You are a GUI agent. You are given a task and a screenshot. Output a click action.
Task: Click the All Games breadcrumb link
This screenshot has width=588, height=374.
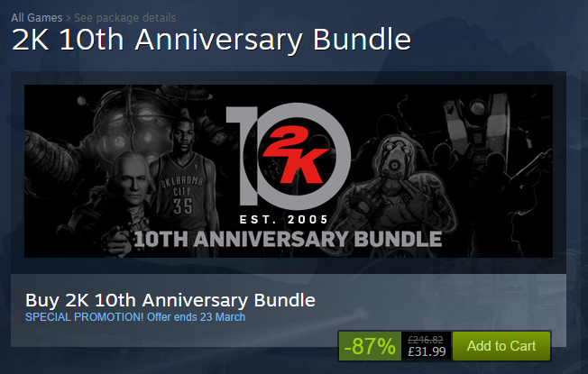37,18
